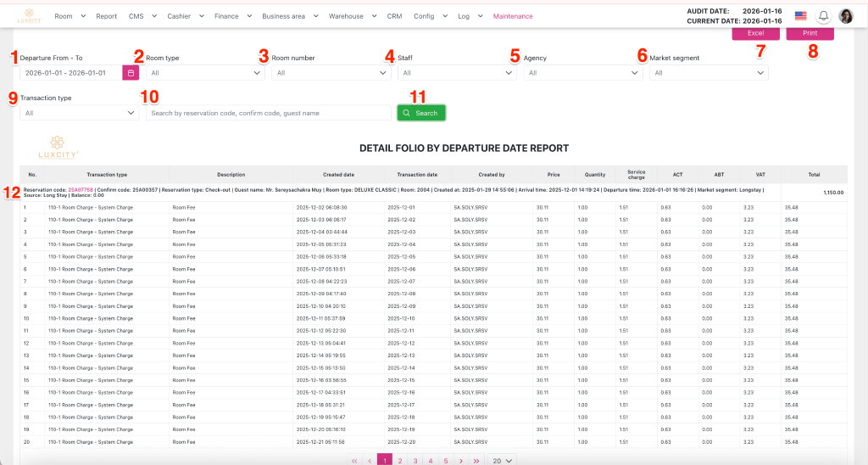Click the user profile avatar
This screenshot has height=465, width=868.
[846, 16]
